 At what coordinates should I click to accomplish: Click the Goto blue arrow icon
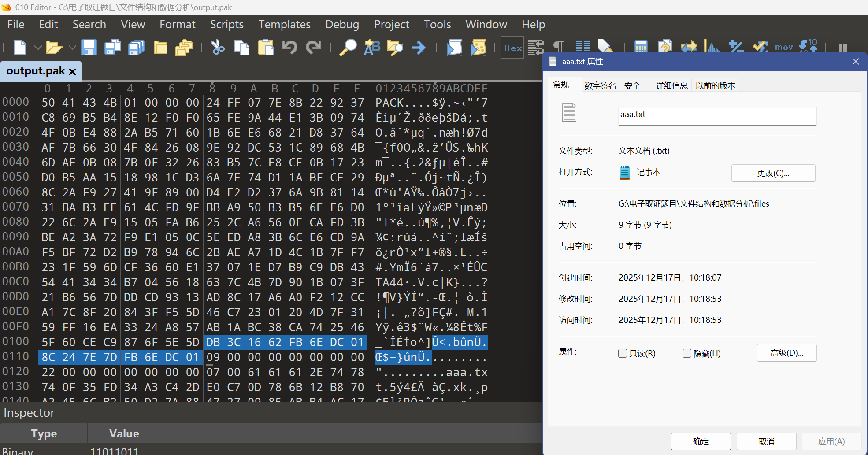pyautogui.click(x=419, y=47)
